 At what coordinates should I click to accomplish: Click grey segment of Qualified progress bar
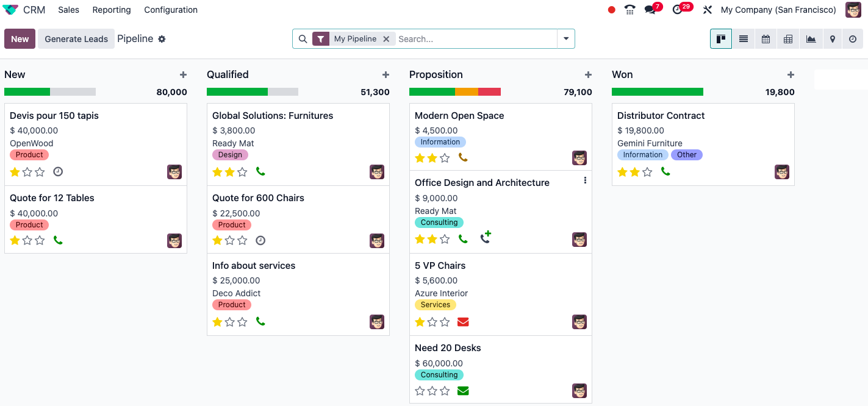tap(283, 92)
